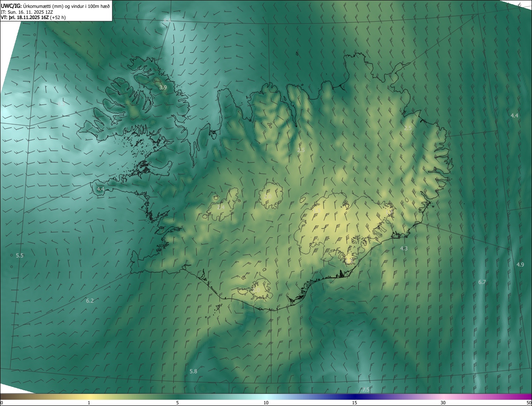The height and width of the screenshot is (406, 532).
Task: Click the 5.8 value label on the map
Action: (193, 371)
